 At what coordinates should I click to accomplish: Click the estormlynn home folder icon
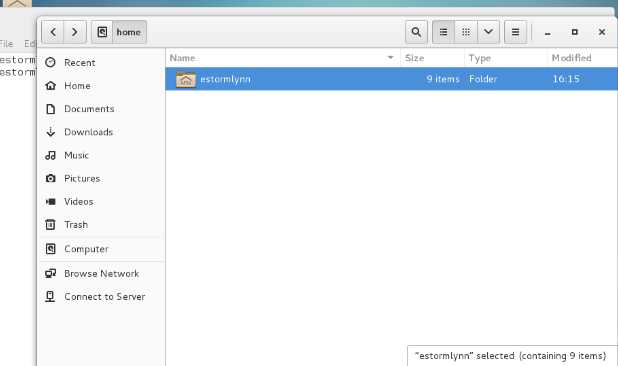[x=186, y=80]
